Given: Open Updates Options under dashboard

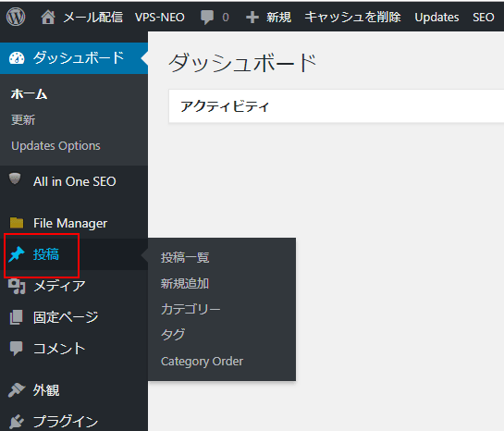Looking at the screenshot, I should pos(55,146).
